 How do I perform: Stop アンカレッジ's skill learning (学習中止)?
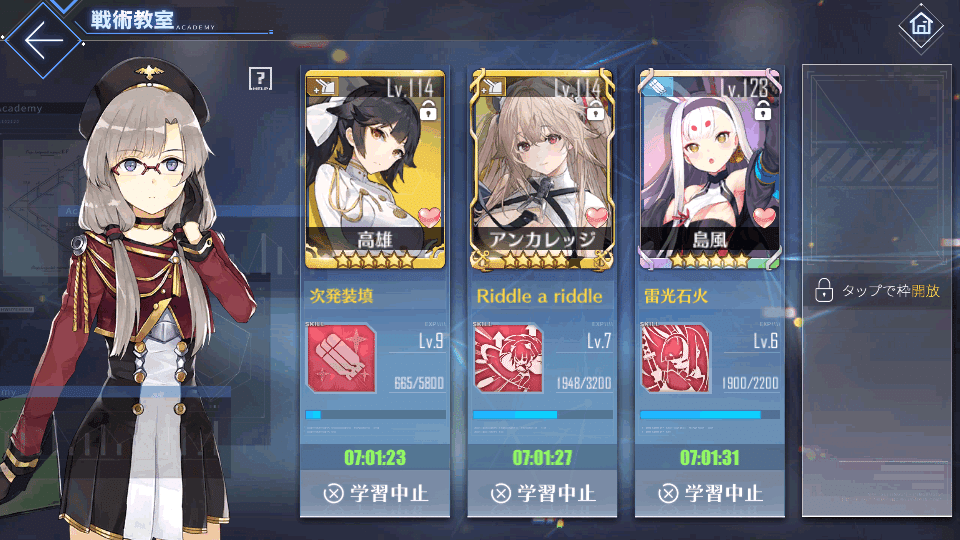(542, 493)
